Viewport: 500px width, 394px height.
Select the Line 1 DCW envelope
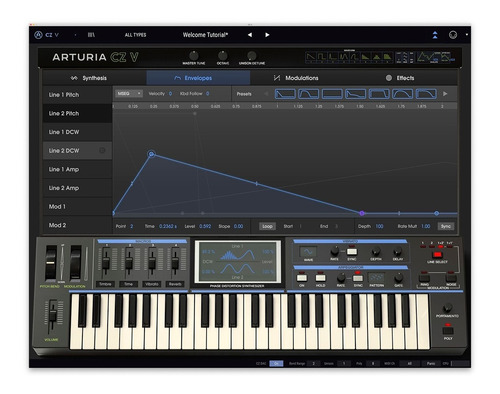coord(77,132)
